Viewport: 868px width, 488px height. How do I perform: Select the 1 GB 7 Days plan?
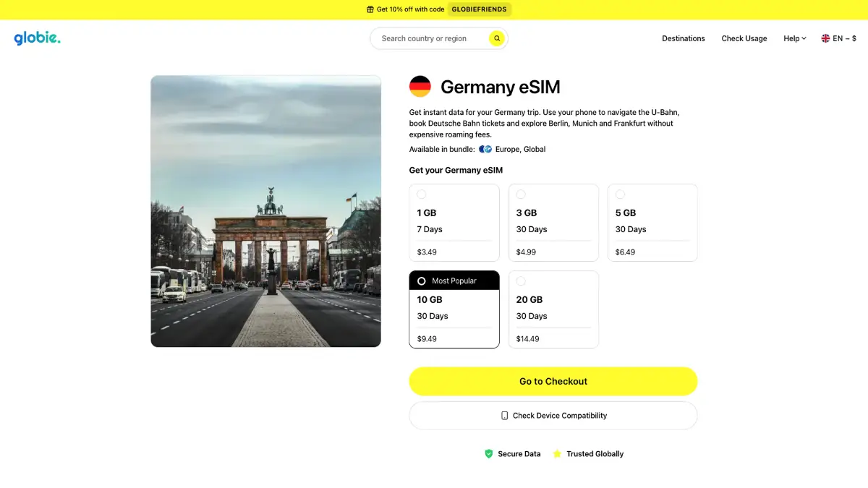coord(454,223)
